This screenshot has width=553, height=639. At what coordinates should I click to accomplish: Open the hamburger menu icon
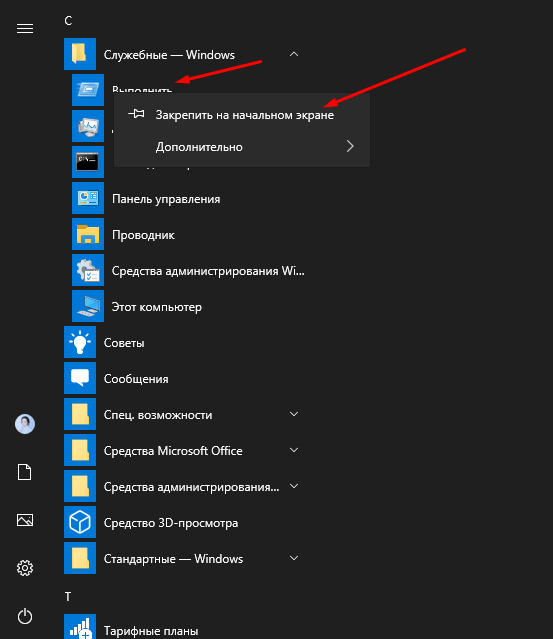[25, 29]
